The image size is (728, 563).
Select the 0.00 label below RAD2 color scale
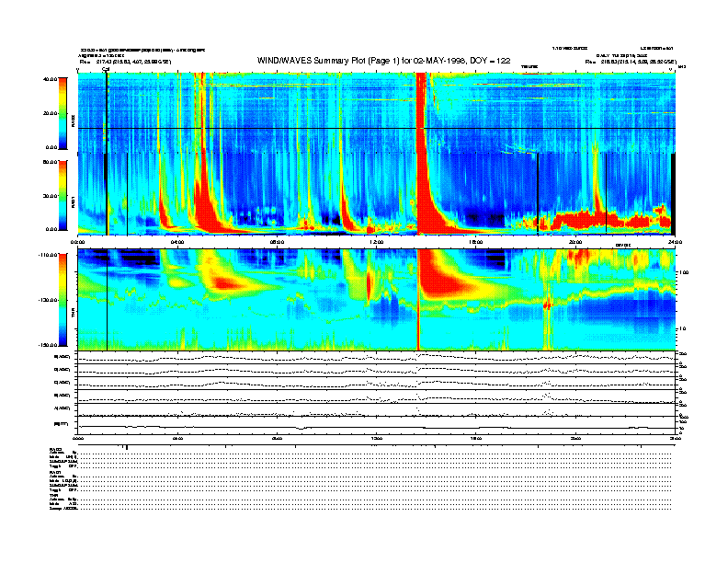(51, 148)
